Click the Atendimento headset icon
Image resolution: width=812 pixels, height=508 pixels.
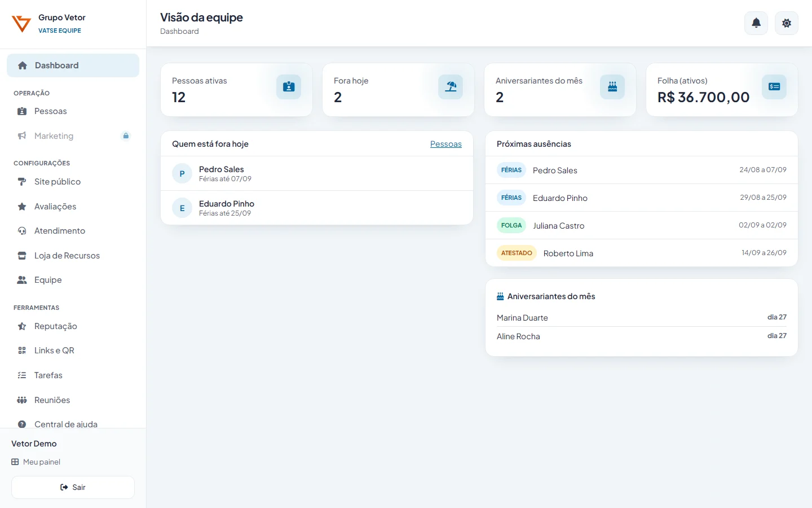pyautogui.click(x=22, y=231)
